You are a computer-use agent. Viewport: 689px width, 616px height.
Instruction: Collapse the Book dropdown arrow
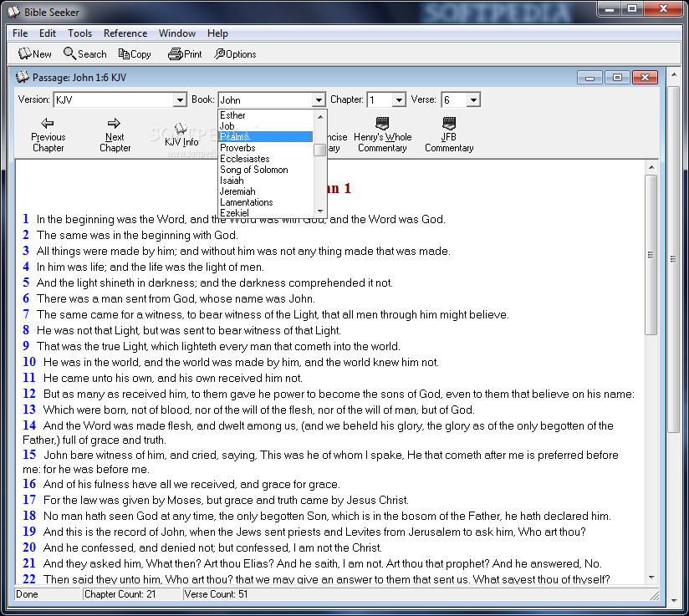pyautogui.click(x=319, y=100)
